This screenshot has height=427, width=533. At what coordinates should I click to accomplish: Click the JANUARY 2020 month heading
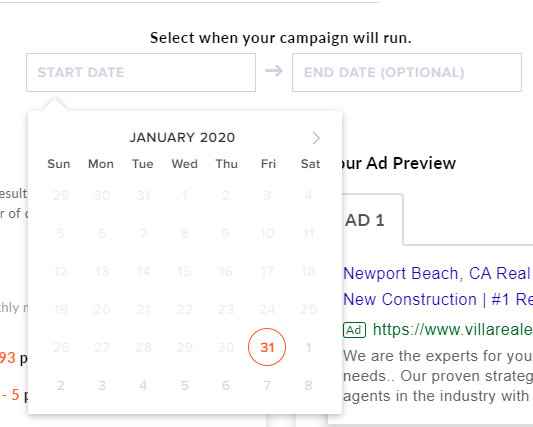(x=182, y=138)
